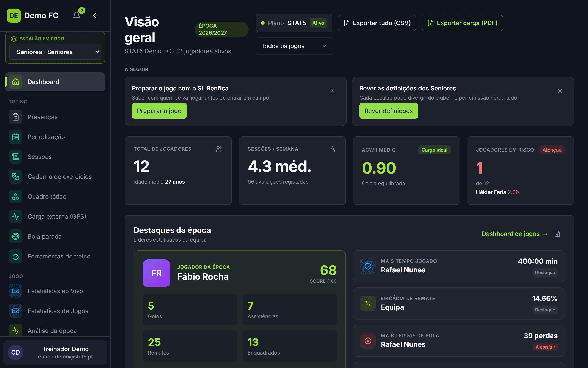Open Carga externa (GPS) page
The image size is (588, 368).
point(55,216)
